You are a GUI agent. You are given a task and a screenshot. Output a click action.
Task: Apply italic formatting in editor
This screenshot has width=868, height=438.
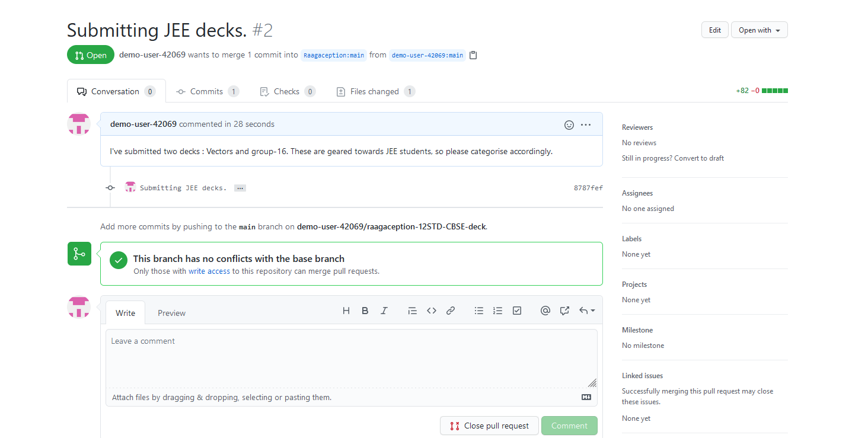tap(384, 311)
